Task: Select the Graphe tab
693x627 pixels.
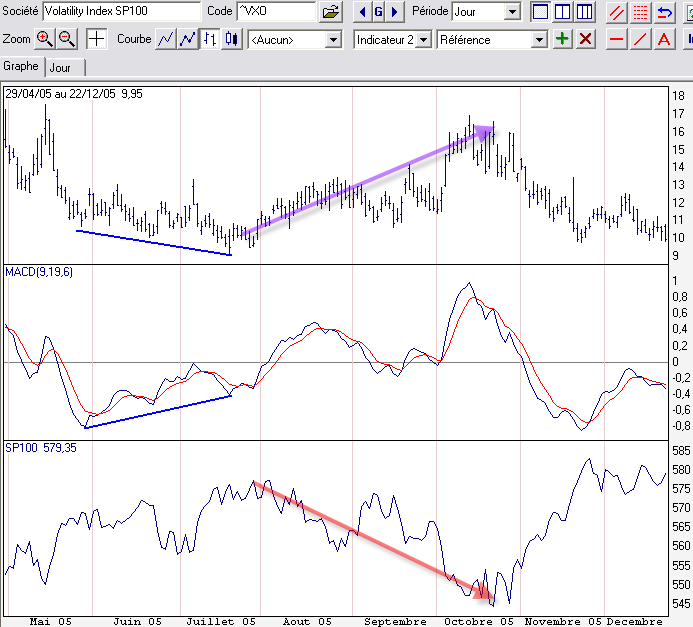Action: click(x=22, y=67)
